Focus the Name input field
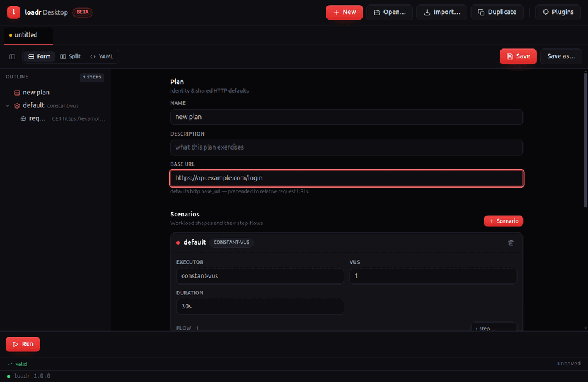Viewport: 588px width, 382px height. pos(347,117)
